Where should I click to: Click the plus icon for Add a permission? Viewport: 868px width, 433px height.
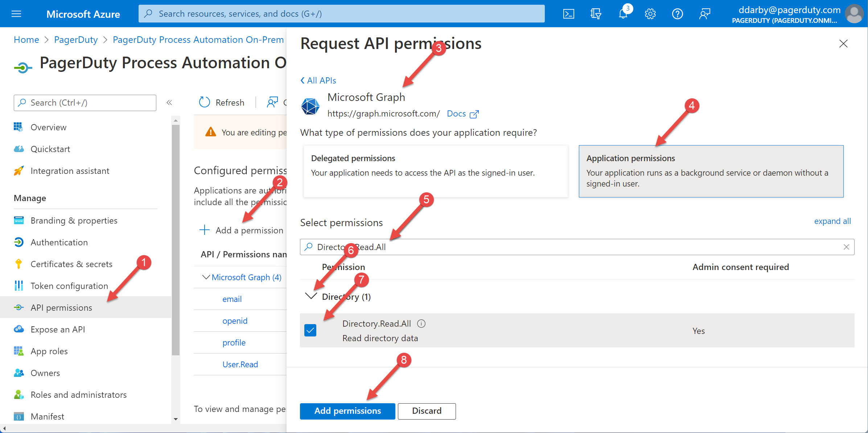click(x=205, y=230)
